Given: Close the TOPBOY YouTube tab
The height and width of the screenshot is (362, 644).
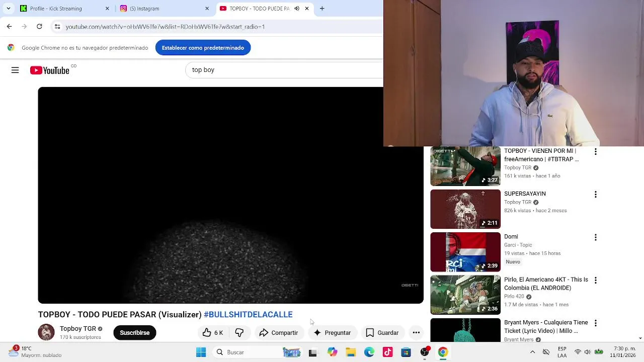Looking at the screenshot, I should coord(307,9).
